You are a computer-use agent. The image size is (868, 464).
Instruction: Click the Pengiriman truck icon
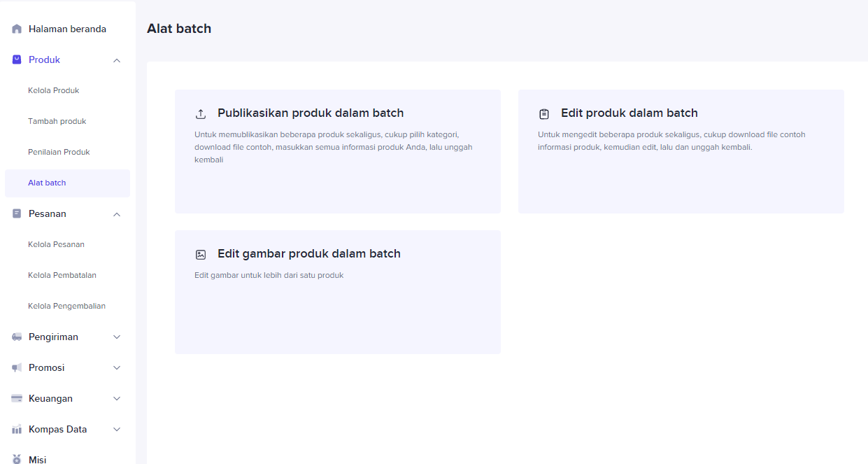[x=17, y=337]
